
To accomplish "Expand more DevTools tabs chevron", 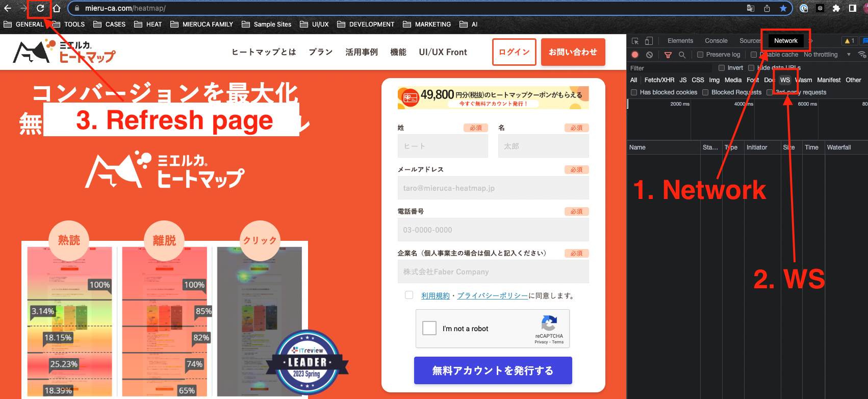I will 811,41.
